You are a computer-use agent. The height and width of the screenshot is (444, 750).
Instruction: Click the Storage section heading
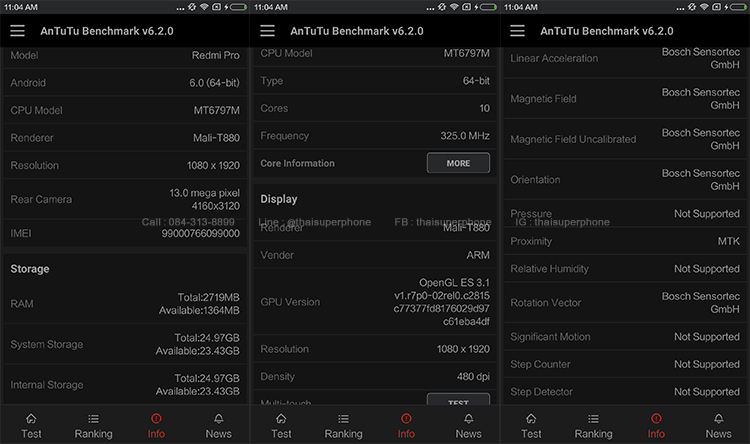coord(30,269)
